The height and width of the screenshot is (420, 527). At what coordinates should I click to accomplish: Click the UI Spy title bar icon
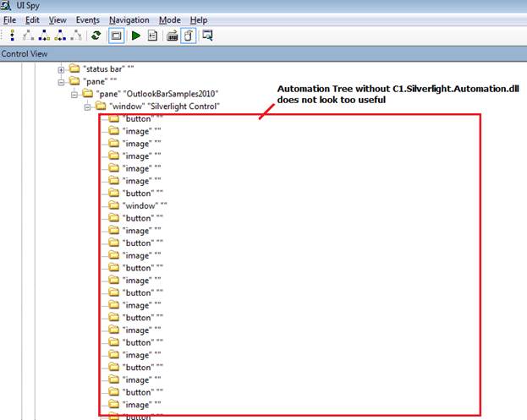[x=7, y=6]
